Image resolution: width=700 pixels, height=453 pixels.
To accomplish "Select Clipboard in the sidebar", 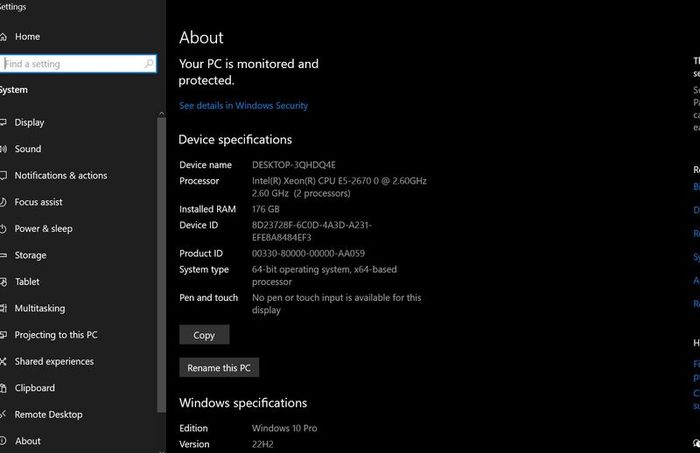I will point(34,388).
